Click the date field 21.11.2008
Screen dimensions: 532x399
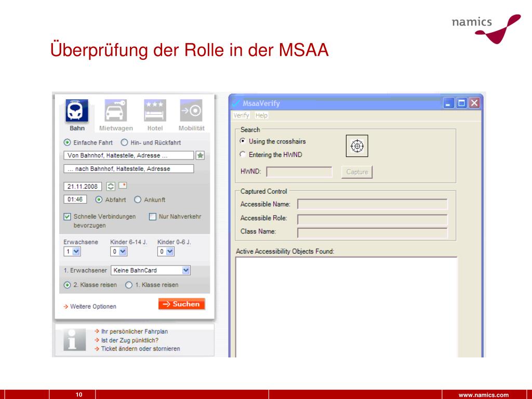click(83, 187)
